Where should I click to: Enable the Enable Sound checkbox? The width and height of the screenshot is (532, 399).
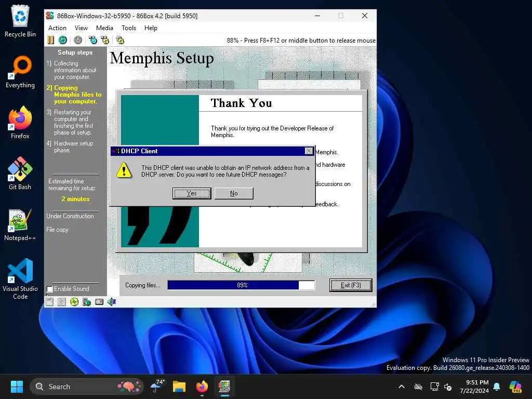pyautogui.click(x=50, y=289)
